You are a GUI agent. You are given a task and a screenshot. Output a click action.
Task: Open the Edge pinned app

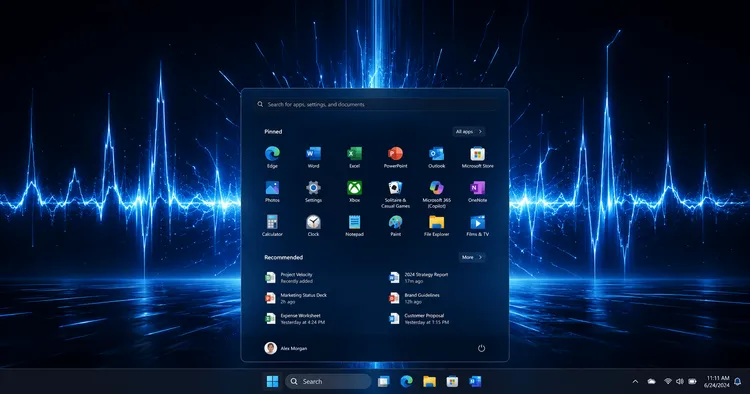click(x=272, y=157)
